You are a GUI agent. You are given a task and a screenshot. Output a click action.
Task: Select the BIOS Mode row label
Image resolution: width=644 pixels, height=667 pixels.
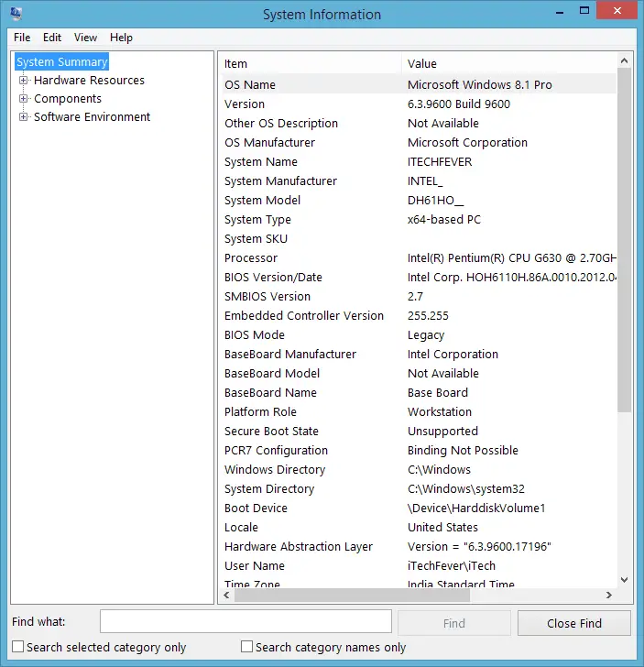(255, 334)
